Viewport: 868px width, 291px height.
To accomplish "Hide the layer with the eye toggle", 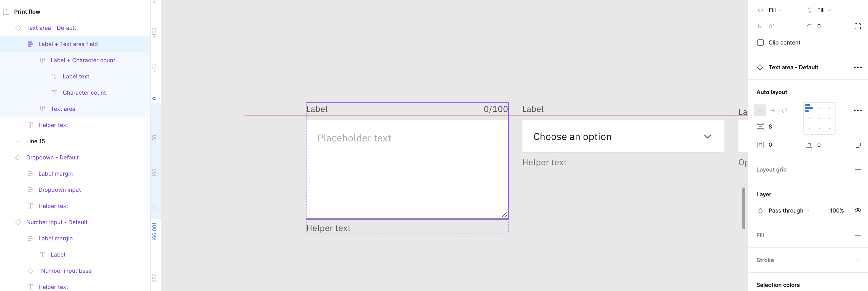I will pyautogui.click(x=858, y=210).
